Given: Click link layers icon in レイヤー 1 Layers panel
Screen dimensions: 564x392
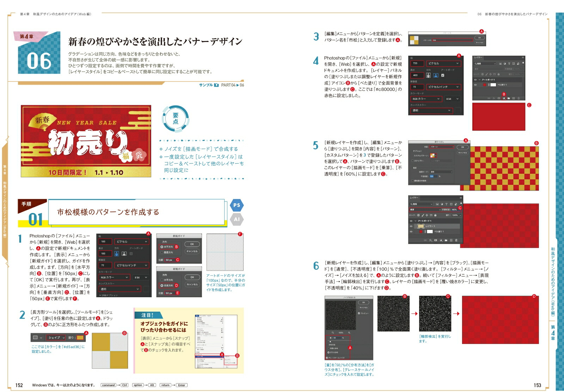Looking at the screenshot, I should [x=425, y=240].
